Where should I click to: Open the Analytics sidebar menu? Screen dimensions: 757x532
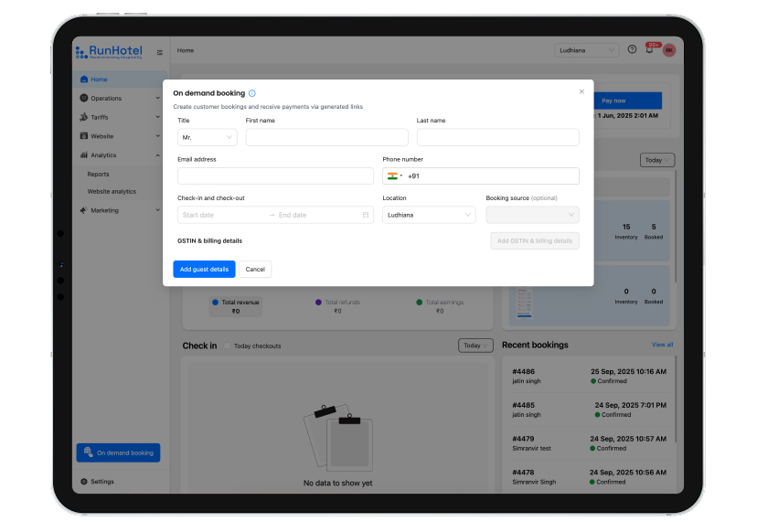coord(121,155)
